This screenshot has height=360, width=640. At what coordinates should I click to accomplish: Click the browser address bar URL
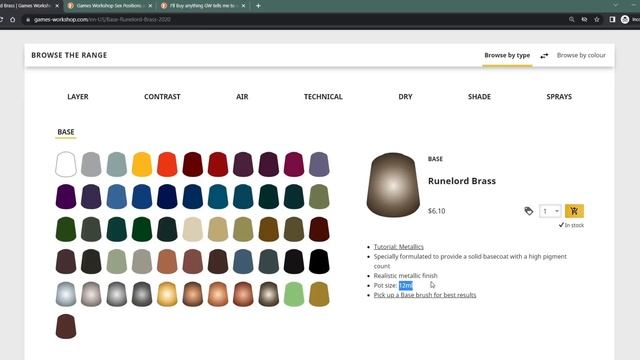click(102, 19)
